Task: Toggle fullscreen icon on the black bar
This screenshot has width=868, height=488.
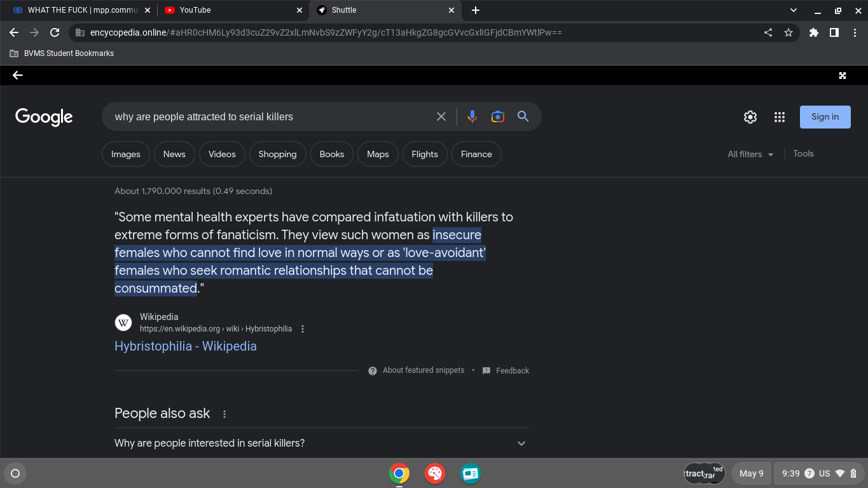Action: (843, 75)
